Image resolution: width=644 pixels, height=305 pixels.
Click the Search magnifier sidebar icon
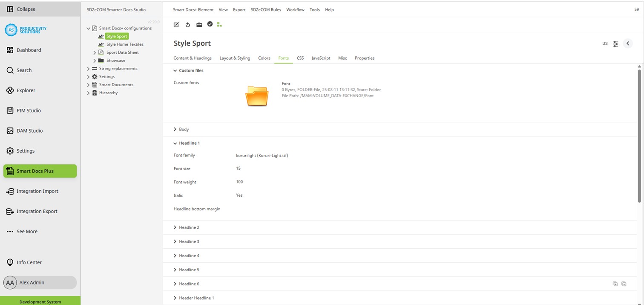pyautogui.click(x=10, y=70)
